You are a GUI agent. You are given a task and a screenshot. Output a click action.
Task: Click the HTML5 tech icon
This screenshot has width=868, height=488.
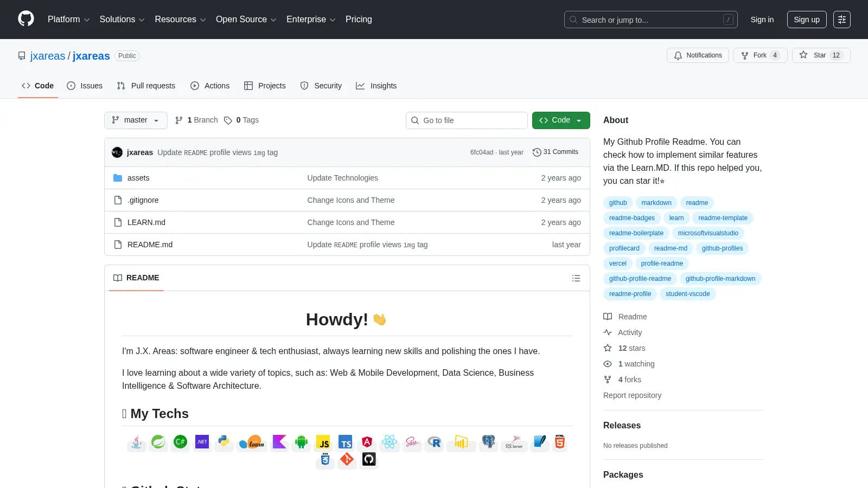pyautogui.click(x=559, y=442)
